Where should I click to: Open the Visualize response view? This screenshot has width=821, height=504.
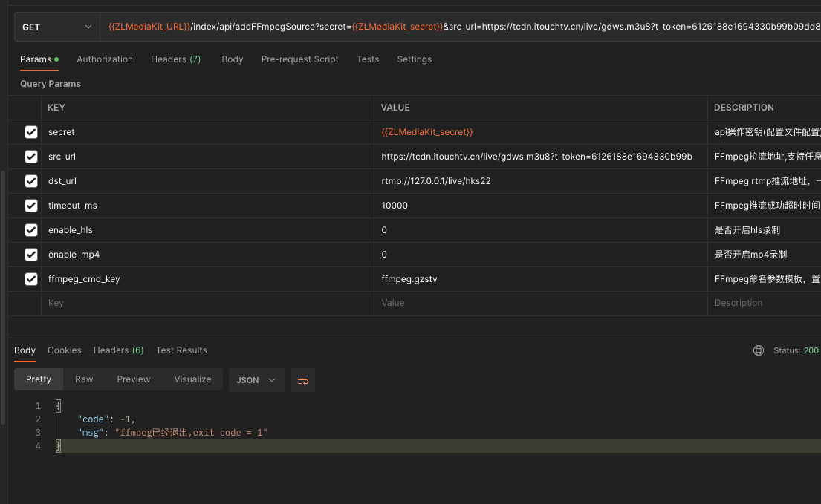[x=192, y=379]
